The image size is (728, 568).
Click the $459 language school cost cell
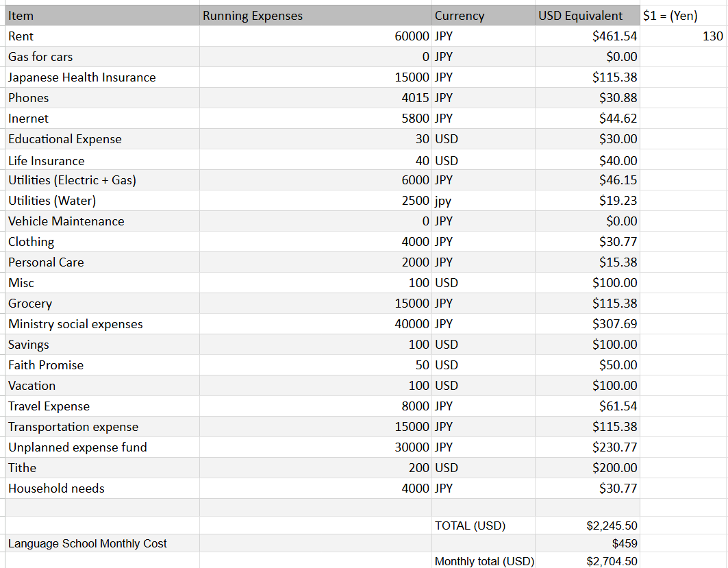click(588, 543)
